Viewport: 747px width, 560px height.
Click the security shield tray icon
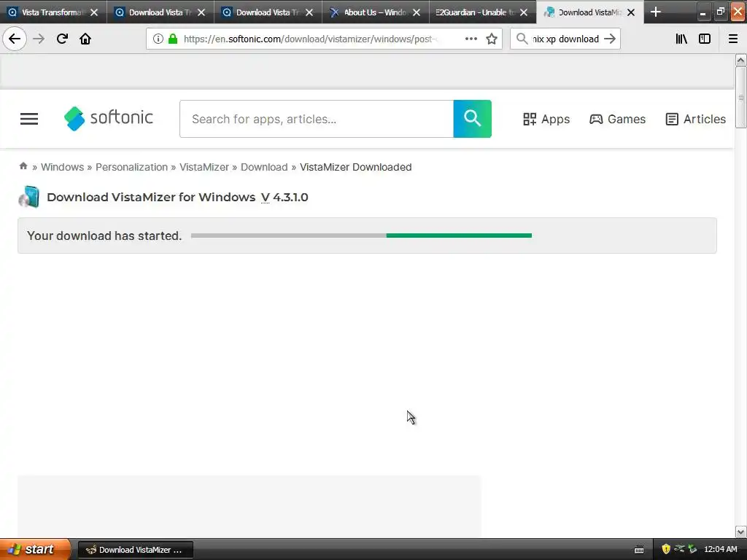(x=666, y=549)
